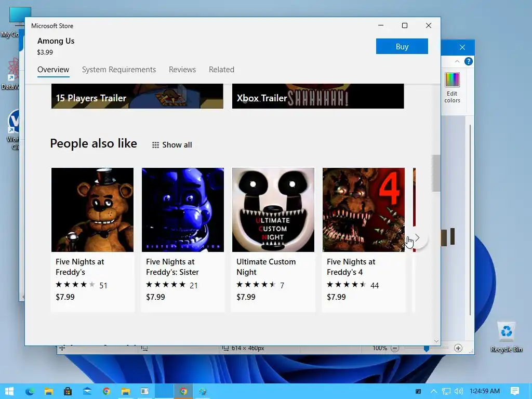Screen dimensions: 532x399
Task: Click the Ultimate Custom Night title text
Action: (x=266, y=267)
